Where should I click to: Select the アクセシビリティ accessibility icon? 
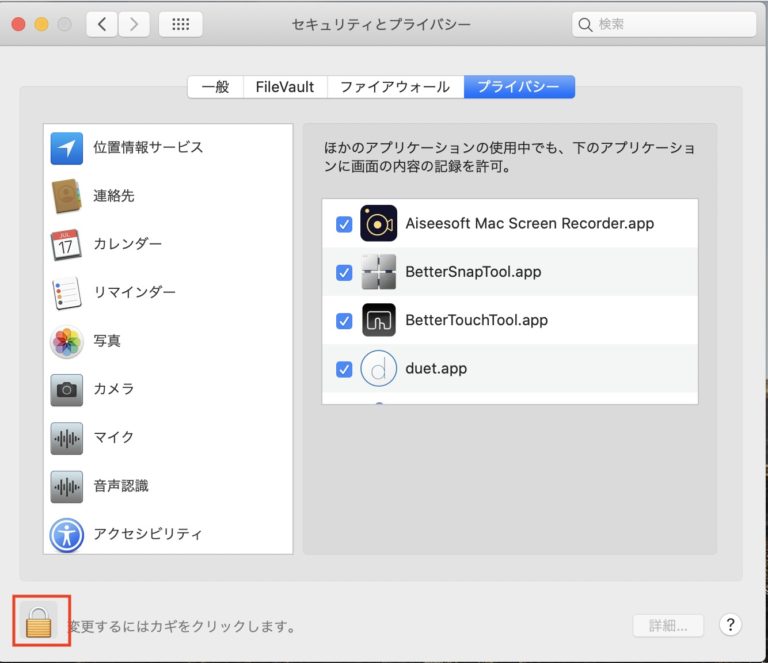[x=67, y=535]
